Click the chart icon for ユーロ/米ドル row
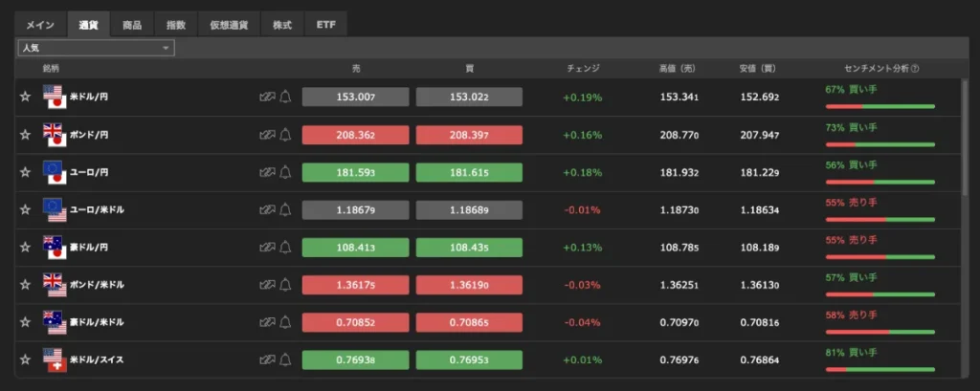Screen dimensions: 980x391 click(267, 209)
